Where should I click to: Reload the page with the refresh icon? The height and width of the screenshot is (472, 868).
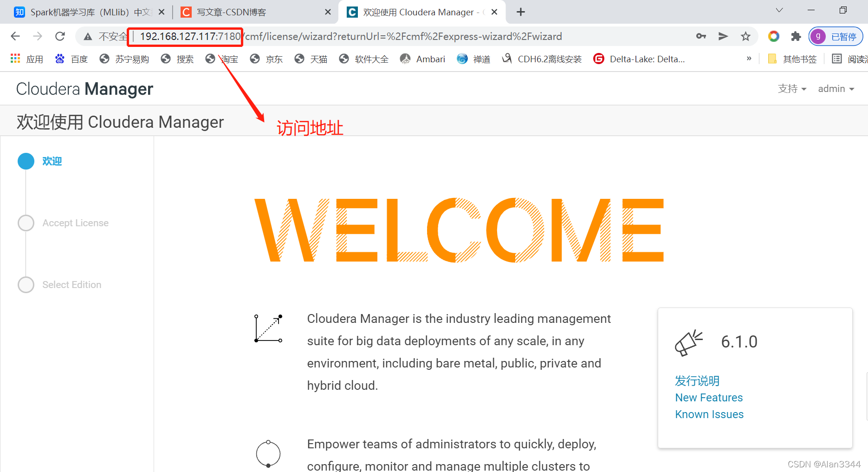[60, 36]
